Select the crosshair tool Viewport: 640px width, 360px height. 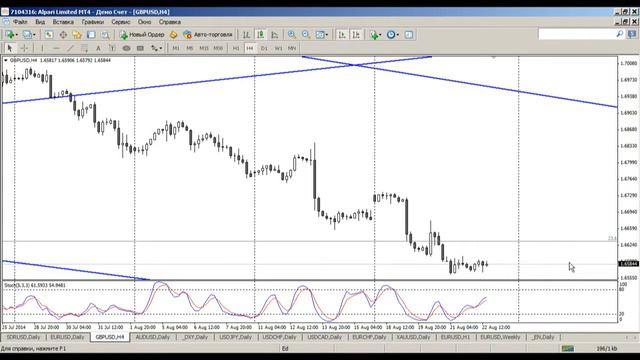24,48
